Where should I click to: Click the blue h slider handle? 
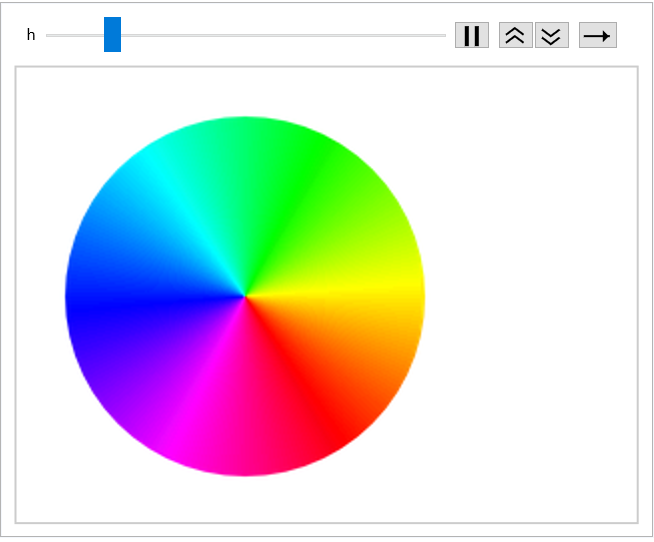click(112, 35)
